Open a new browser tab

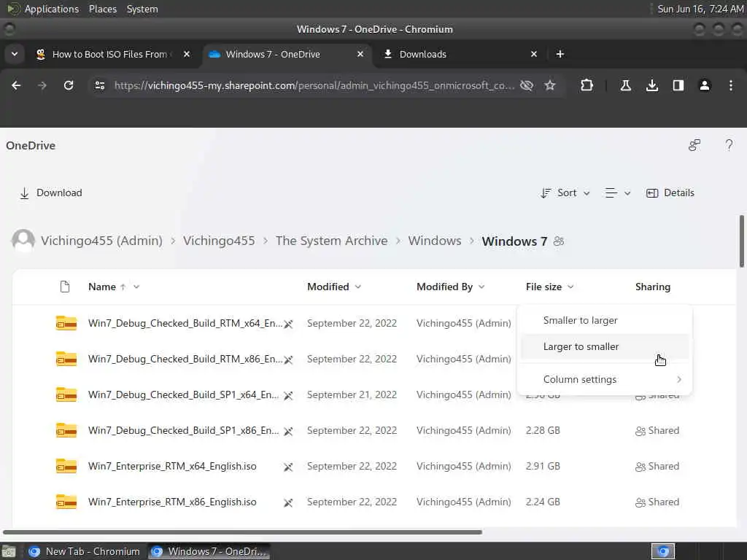click(560, 54)
